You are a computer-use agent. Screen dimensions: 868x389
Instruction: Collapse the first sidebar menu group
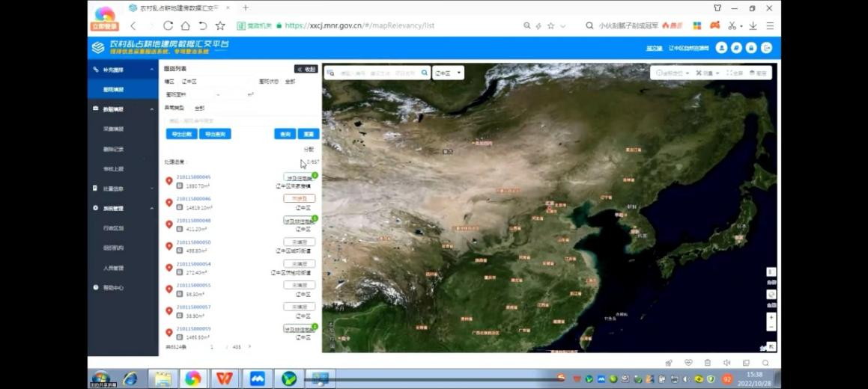(152, 70)
